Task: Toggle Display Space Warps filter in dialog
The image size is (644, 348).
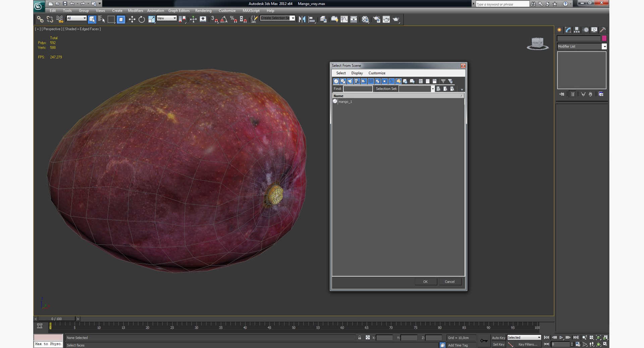Action: pyautogui.click(x=371, y=81)
